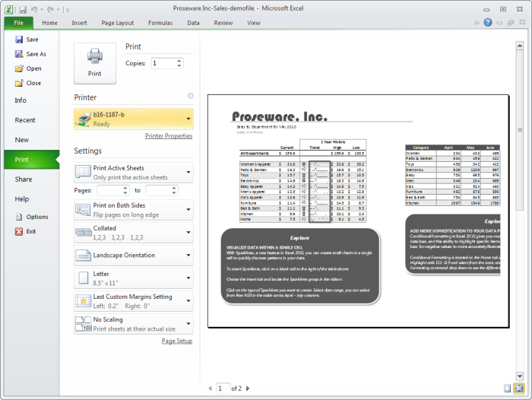The width and height of the screenshot is (532, 400).
Task: Increase the number of copies by one
Action: coord(179,61)
